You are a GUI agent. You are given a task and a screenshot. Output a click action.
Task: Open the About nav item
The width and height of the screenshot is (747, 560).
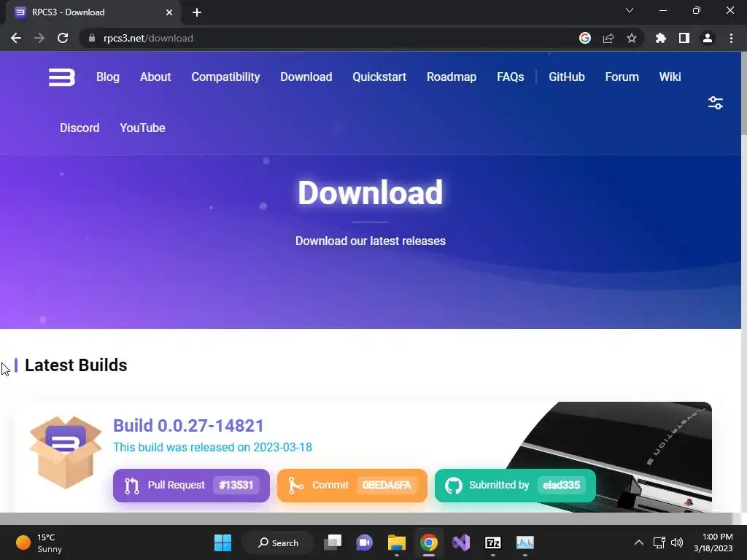(x=155, y=77)
